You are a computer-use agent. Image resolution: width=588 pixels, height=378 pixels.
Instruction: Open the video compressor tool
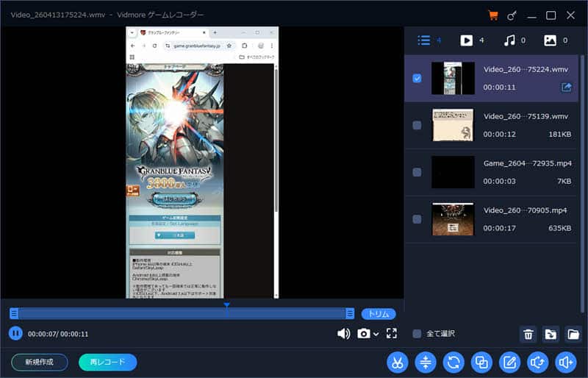[426, 363]
